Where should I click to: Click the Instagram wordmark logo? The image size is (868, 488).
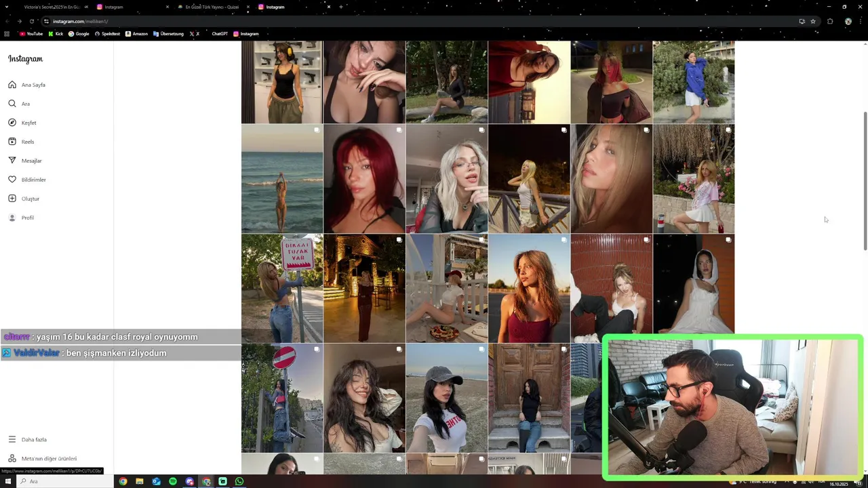[26, 59]
